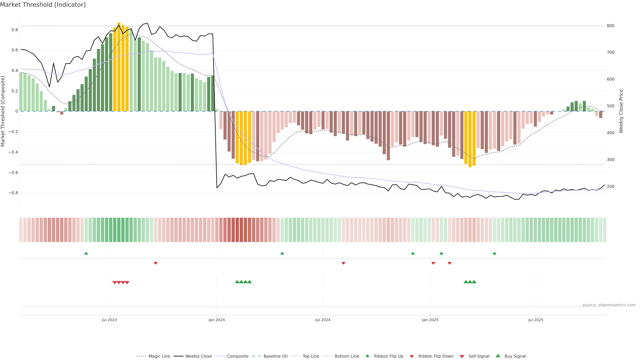Image resolution: width=644 pixels, height=362 pixels.
Task: Toggle Composite series in legend
Action: click(x=237, y=356)
